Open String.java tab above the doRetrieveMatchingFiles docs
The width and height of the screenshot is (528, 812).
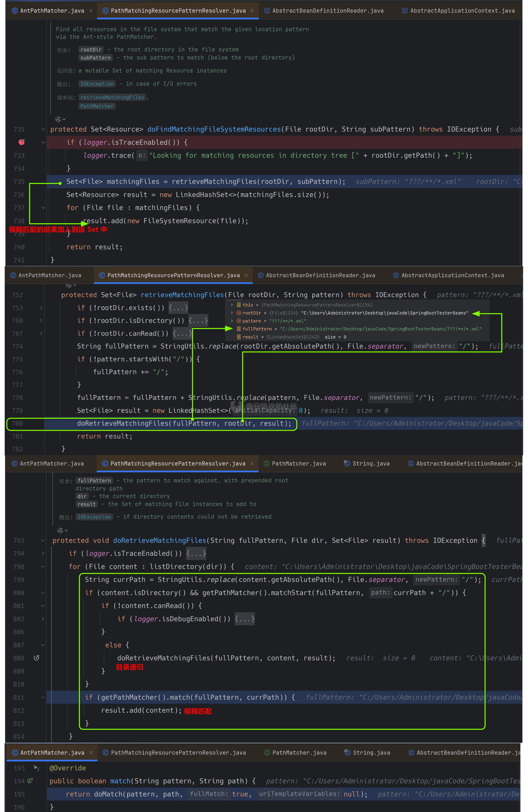click(367, 463)
